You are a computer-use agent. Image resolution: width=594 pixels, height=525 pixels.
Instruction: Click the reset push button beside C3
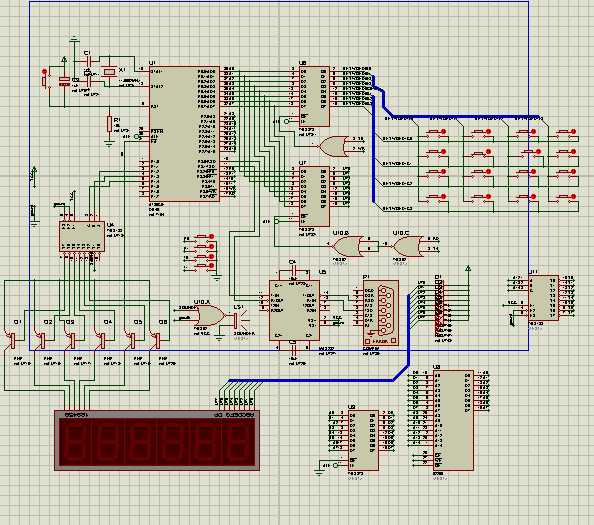(x=44, y=79)
